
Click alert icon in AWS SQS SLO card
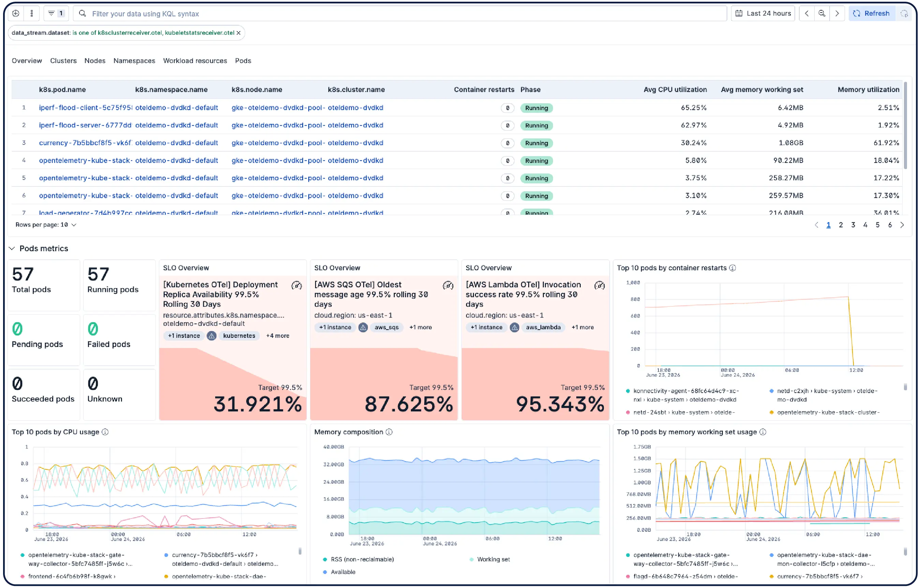(x=363, y=328)
